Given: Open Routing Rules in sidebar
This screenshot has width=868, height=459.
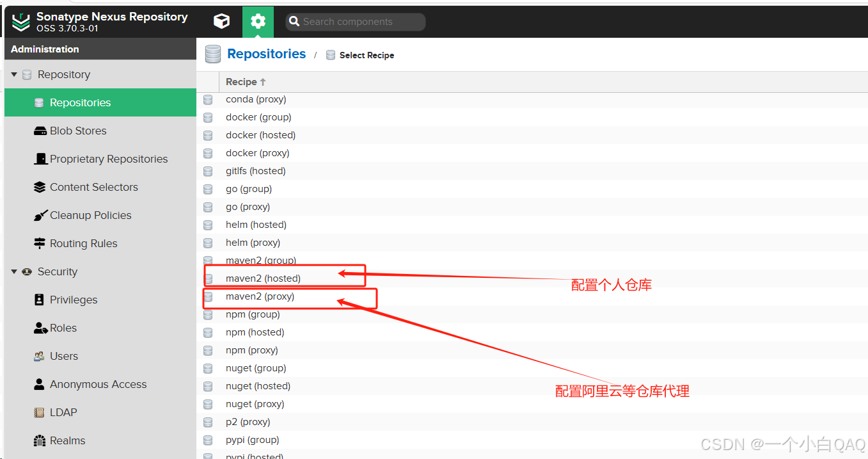Looking at the screenshot, I should point(100,243).
